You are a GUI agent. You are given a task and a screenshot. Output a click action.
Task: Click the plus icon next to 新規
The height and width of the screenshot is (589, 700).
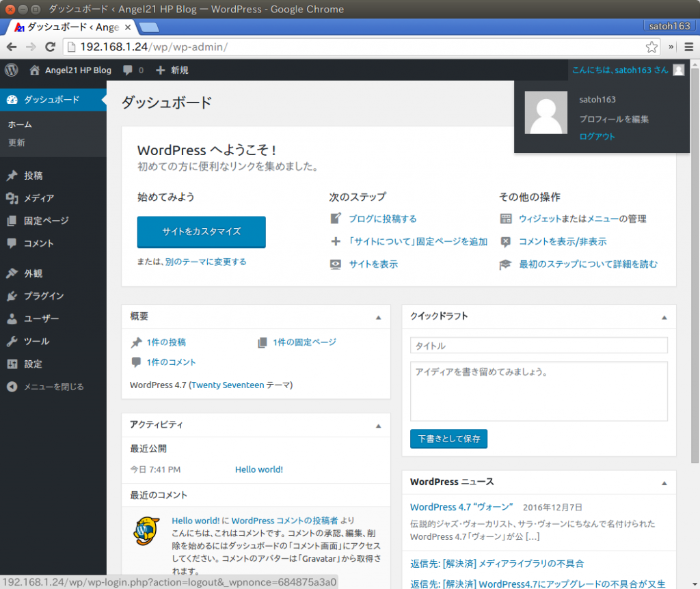click(160, 70)
